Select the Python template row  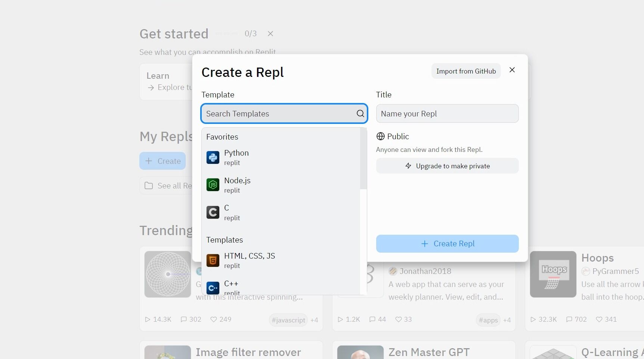tap(281, 157)
